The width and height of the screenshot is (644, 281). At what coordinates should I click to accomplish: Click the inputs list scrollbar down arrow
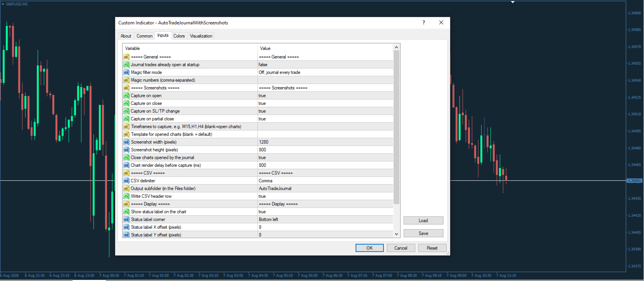(396, 234)
